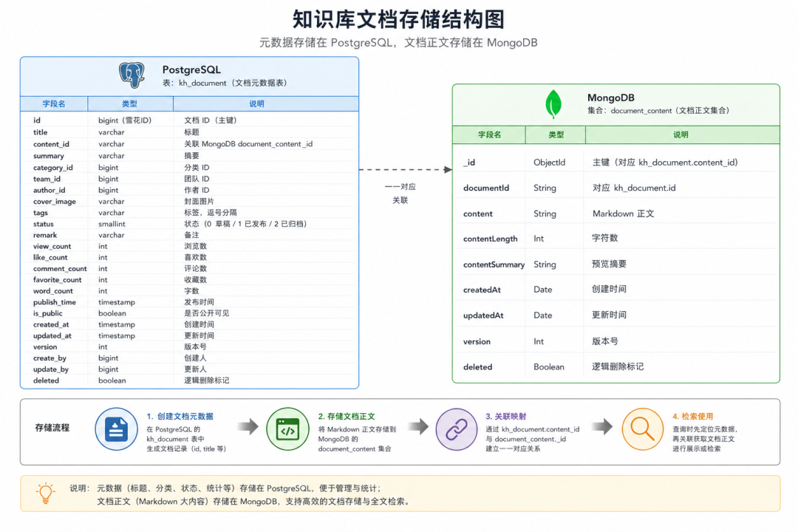This screenshot has width=798, height=532.
Task: Click the Markdown 正文 description
Action: (624, 214)
